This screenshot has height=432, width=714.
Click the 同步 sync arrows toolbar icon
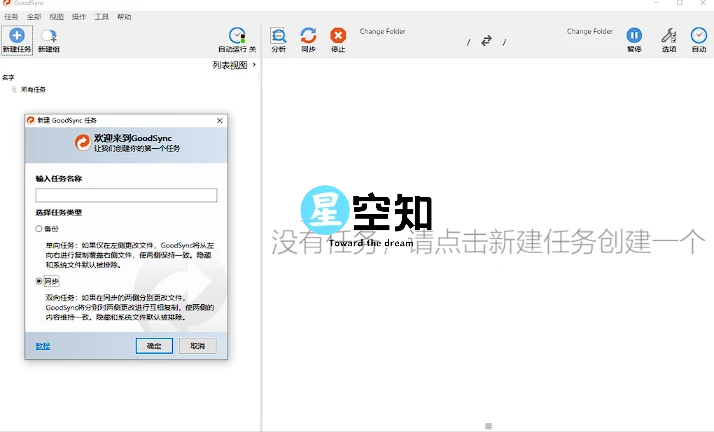pyautogui.click(x=308, y=36)
